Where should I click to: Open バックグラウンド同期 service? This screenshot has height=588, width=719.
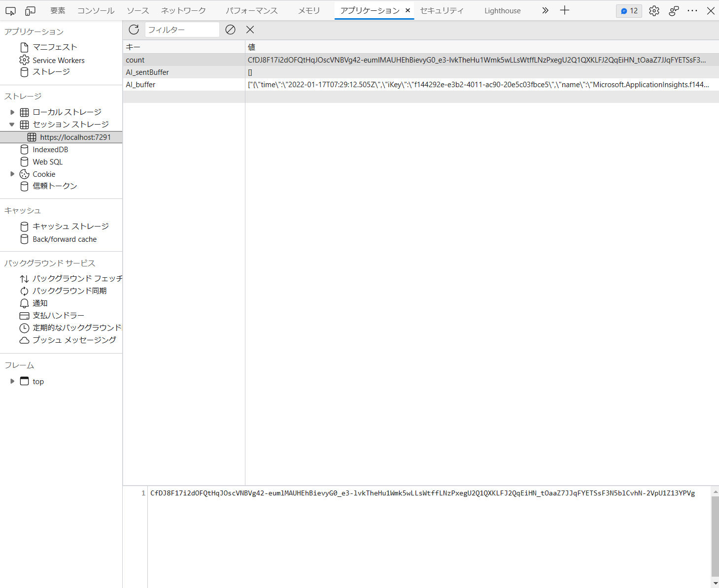pos(69,291)
